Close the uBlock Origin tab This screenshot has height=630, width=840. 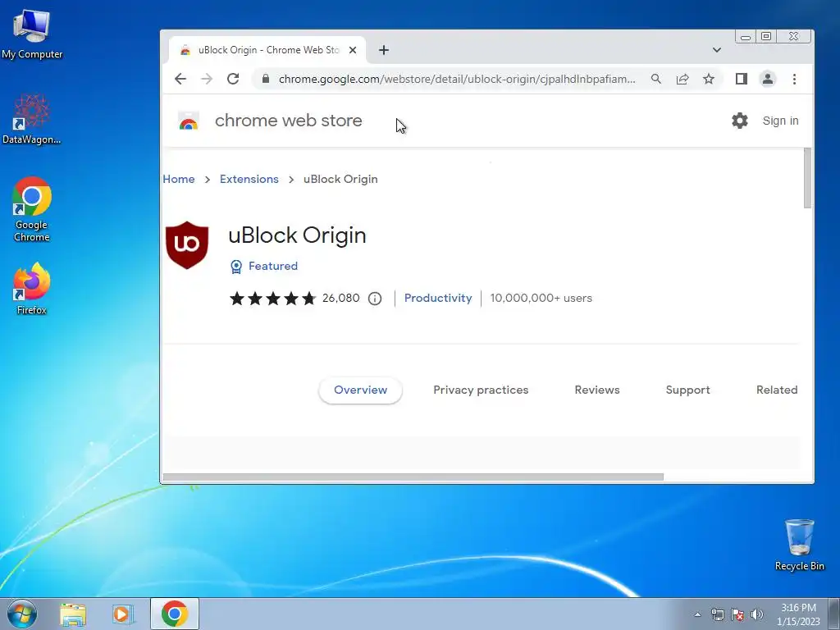(353, 50)
